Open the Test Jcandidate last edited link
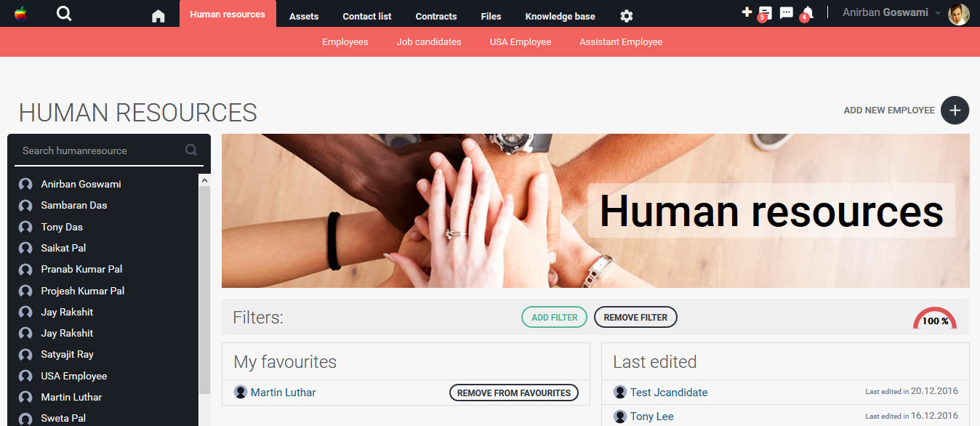This screenshot has height=426, width=980. [669, 393]
